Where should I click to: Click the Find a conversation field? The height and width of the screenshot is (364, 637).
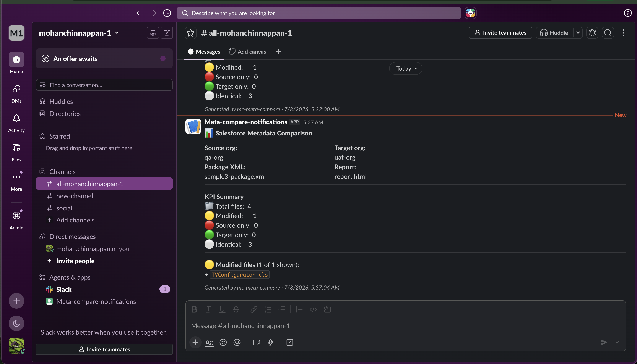coord(104,85)
